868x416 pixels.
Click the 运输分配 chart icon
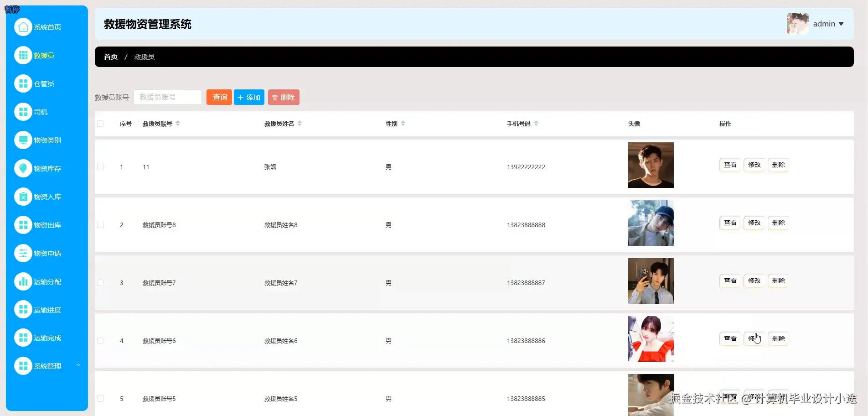click(23, 281)
